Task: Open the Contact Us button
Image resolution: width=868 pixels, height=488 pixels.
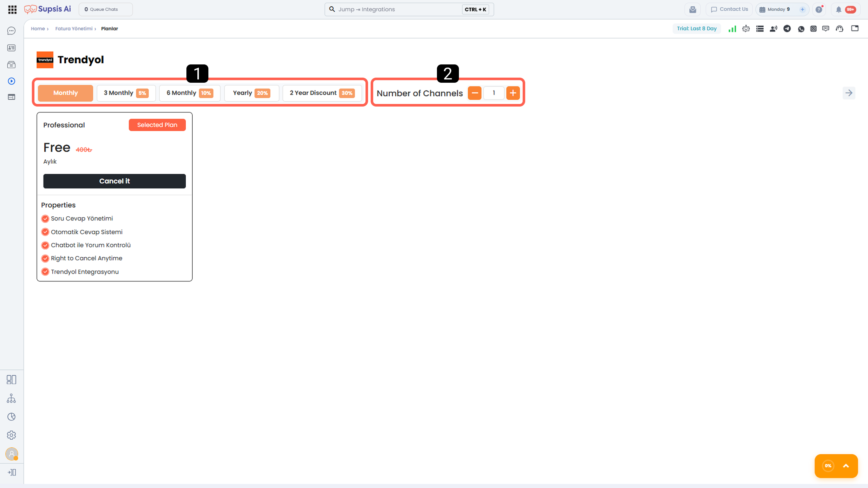Action: [729, 10]
